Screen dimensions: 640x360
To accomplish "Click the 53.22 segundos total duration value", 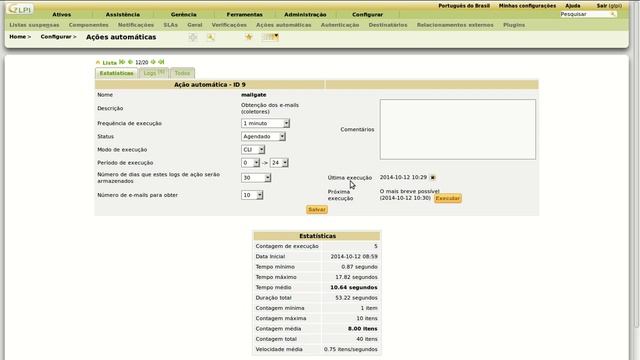I will 356,298.
